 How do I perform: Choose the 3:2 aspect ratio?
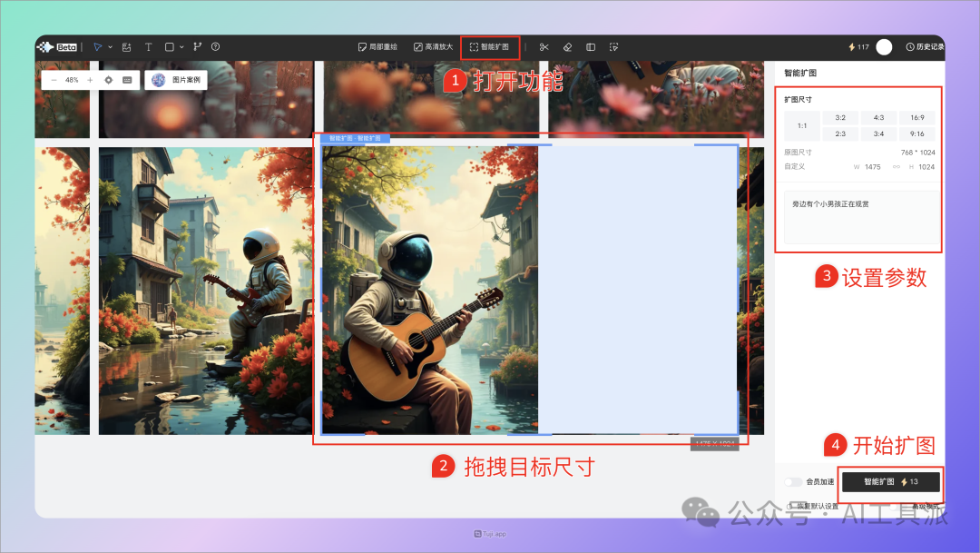coord(840,118)
